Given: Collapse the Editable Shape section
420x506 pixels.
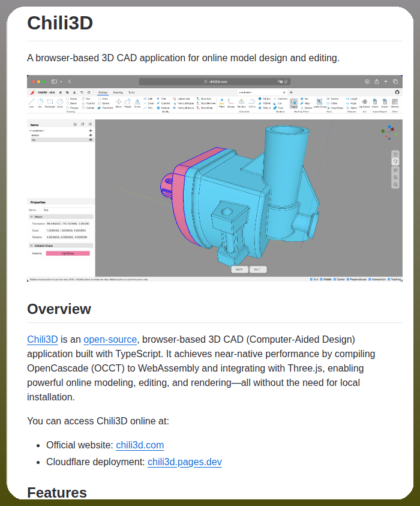Looking at the screenshot, I should pos(32,245).
